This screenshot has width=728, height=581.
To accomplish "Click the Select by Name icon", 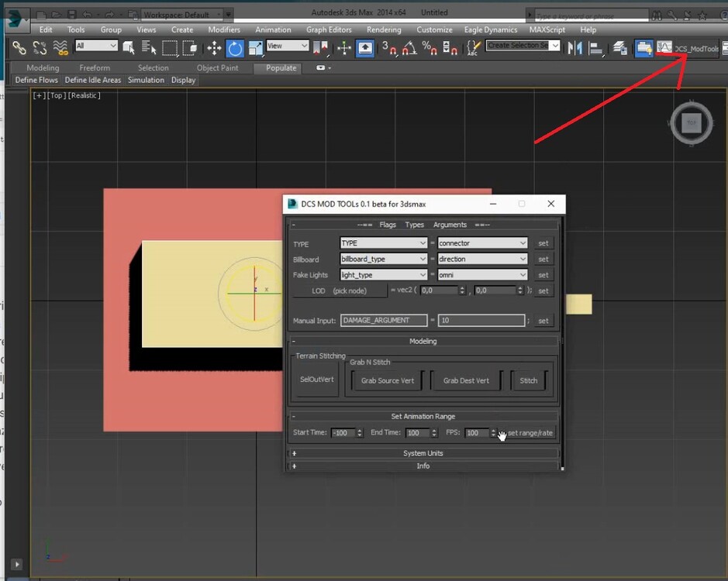I will 149,49.
